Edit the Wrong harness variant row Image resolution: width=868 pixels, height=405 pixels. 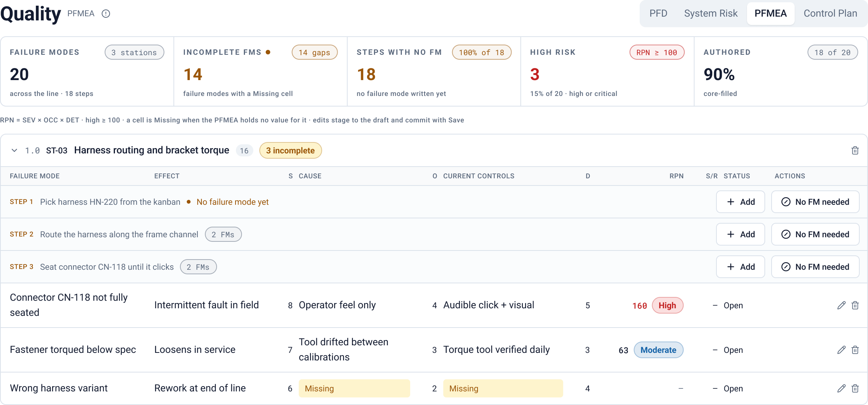pos(841,388)
